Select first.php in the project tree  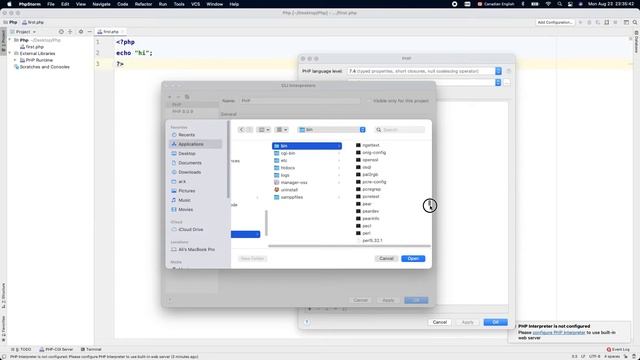(x=32, y=47)
